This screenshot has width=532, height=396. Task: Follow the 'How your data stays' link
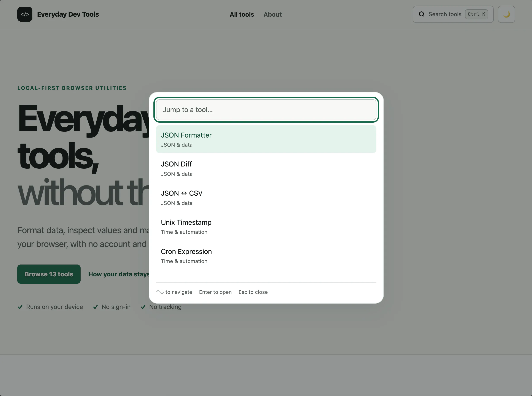click(118, 274)
